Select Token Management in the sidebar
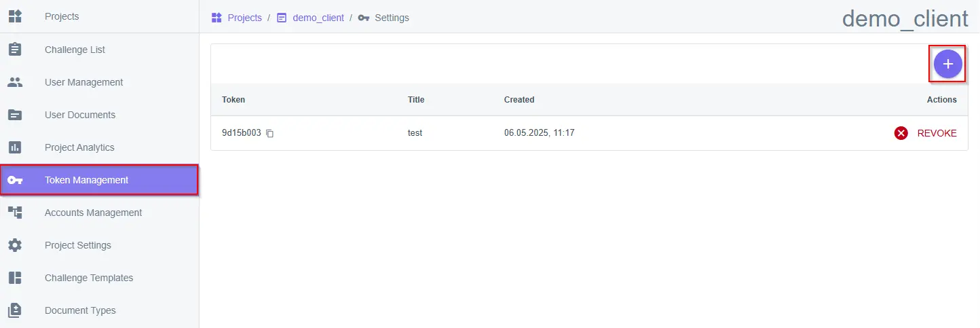This screenshot has width=980, height=328. pyautogui.click(x=86, y=180)
